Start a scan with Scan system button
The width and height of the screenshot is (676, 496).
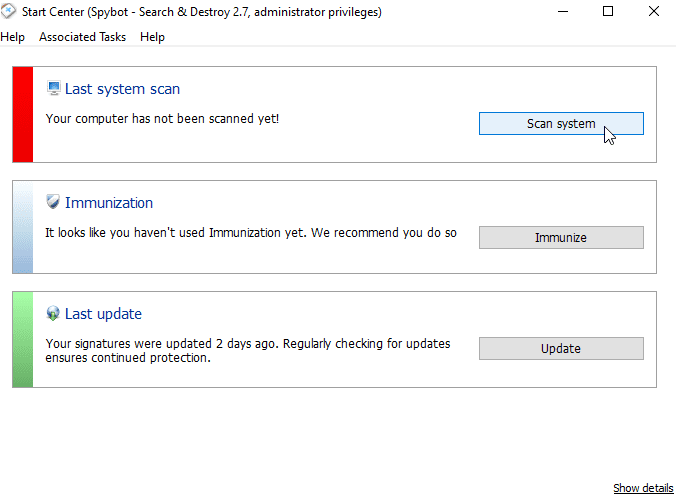click(x=561, y=124)
